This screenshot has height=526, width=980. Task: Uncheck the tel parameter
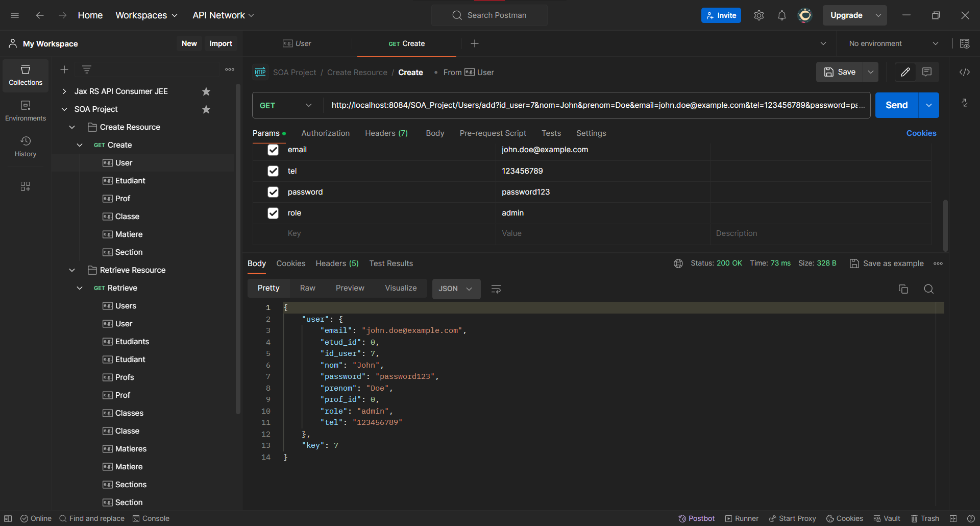coord(273,171)
